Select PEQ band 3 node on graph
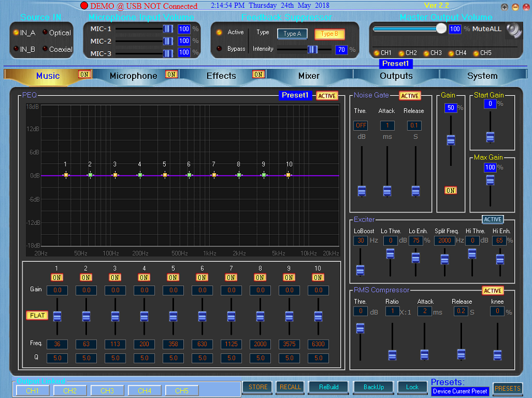This screenshot has height=398, width=532. (x=115, y=175)
